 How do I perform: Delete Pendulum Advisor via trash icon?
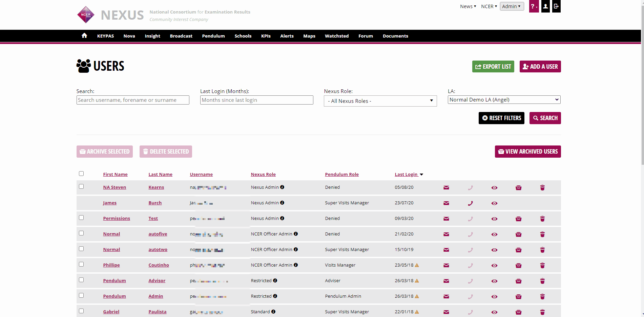point(542,281)
